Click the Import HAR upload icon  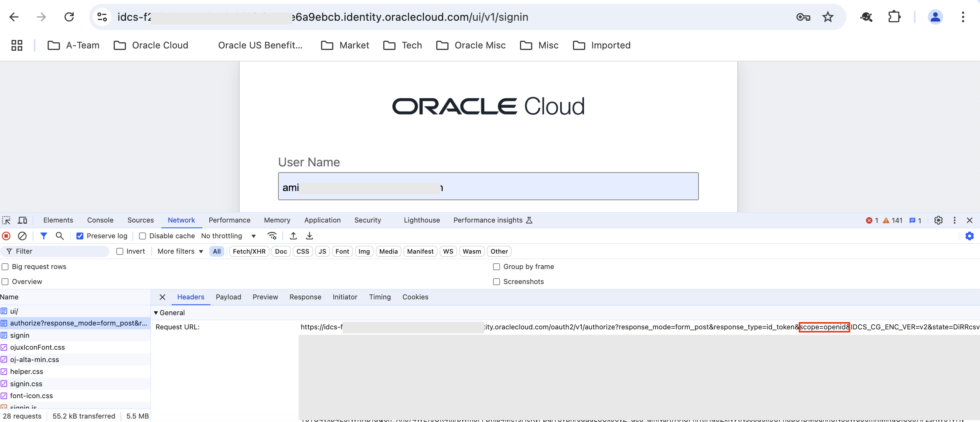coord(293,236)
